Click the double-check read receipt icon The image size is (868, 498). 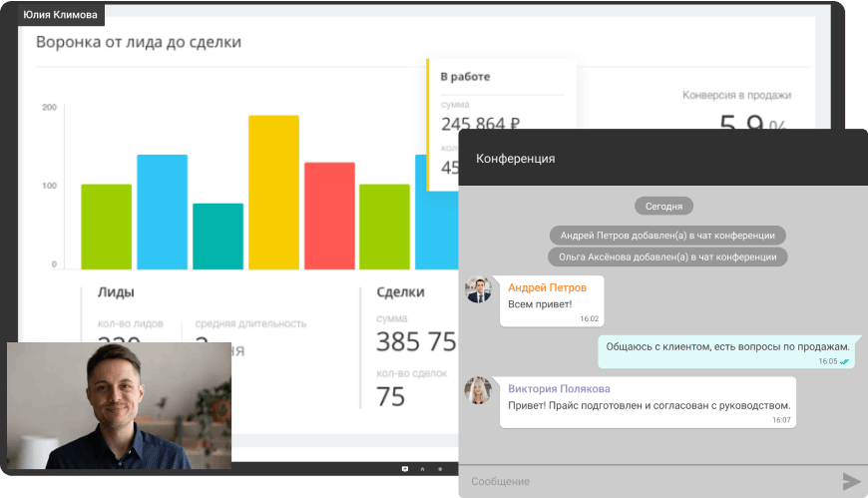(845, 361)
